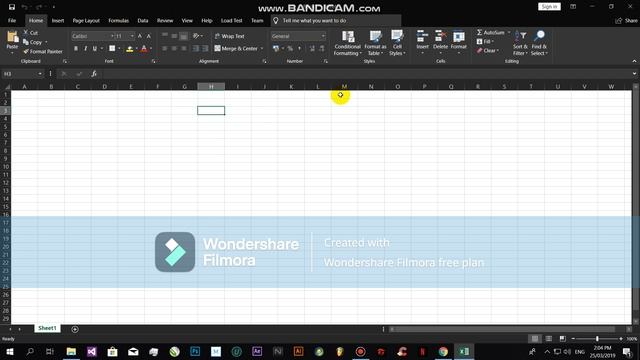Switch to the View tab
The width and height of the screenshot is (640, 360).
tap(187, 20)
